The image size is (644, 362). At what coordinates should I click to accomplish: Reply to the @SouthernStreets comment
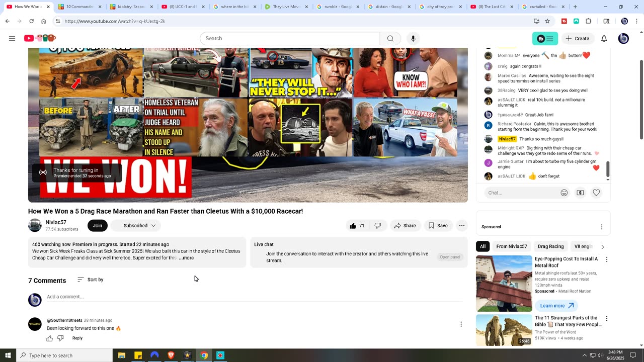77,338
